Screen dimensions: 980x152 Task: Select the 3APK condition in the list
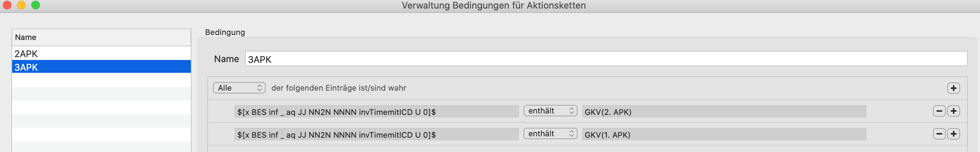101,67
